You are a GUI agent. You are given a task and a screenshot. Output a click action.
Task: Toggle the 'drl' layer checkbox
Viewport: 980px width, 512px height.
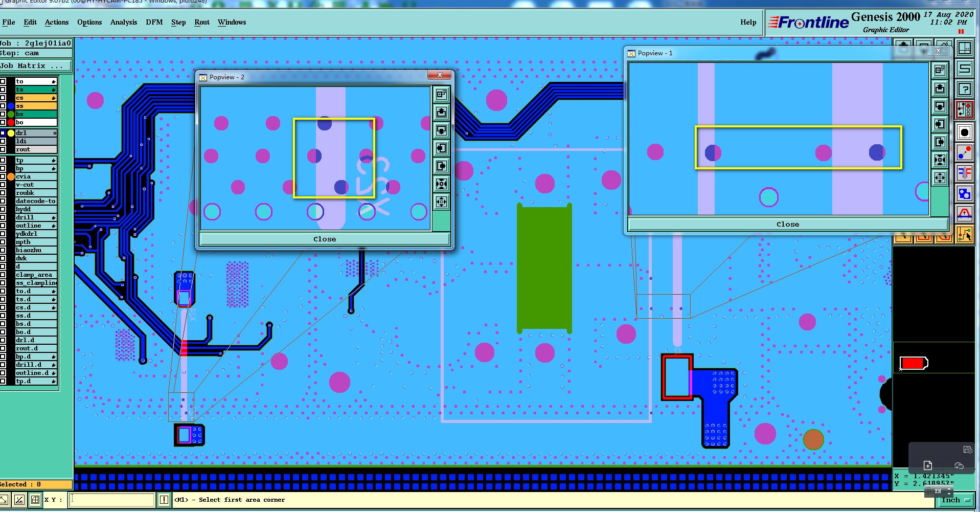[3, 133]
